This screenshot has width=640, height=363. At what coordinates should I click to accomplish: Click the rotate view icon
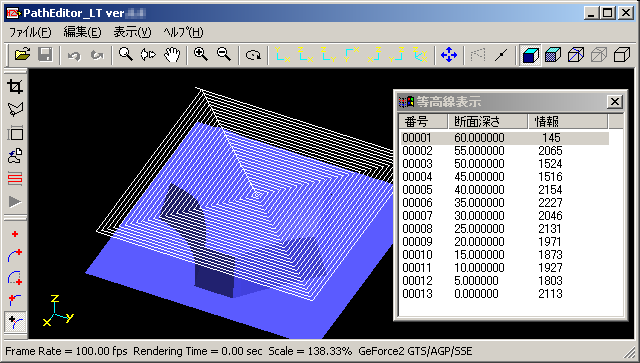click(x=253, y=54)
